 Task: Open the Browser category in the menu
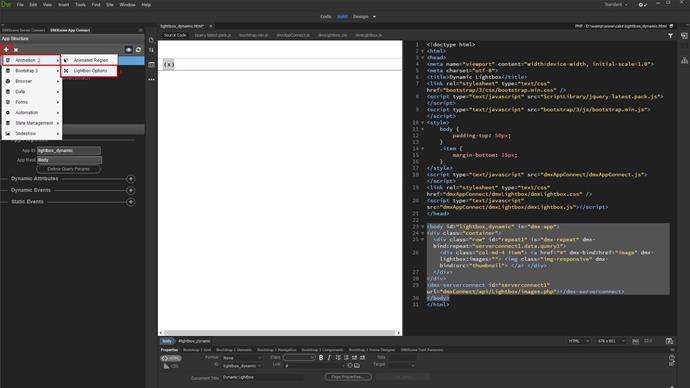tap(31, 81)
